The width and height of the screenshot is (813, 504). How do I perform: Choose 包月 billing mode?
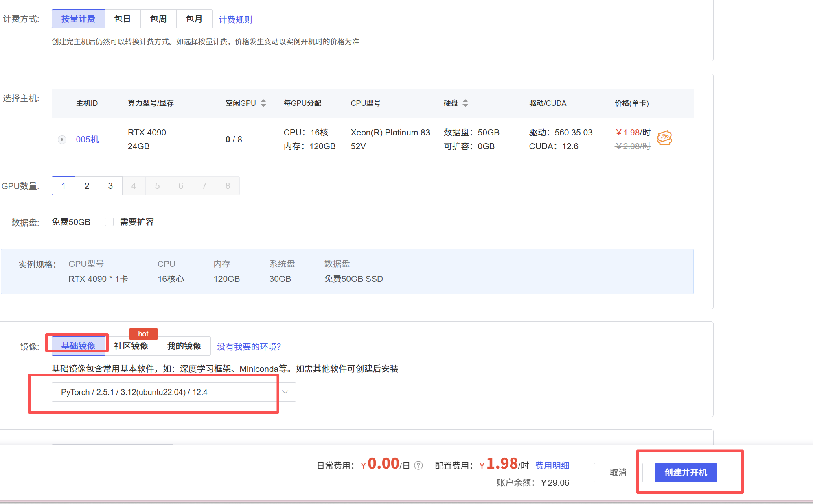tap(194, 19)
